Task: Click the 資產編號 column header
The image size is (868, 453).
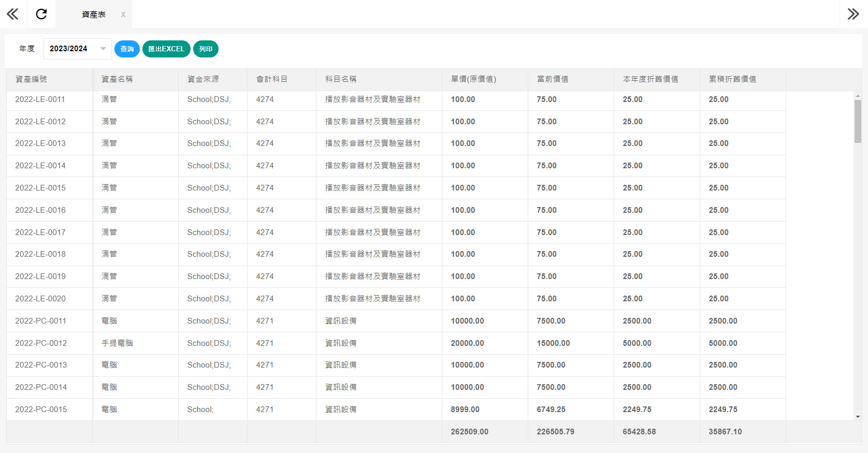Action: click(31, 79)
